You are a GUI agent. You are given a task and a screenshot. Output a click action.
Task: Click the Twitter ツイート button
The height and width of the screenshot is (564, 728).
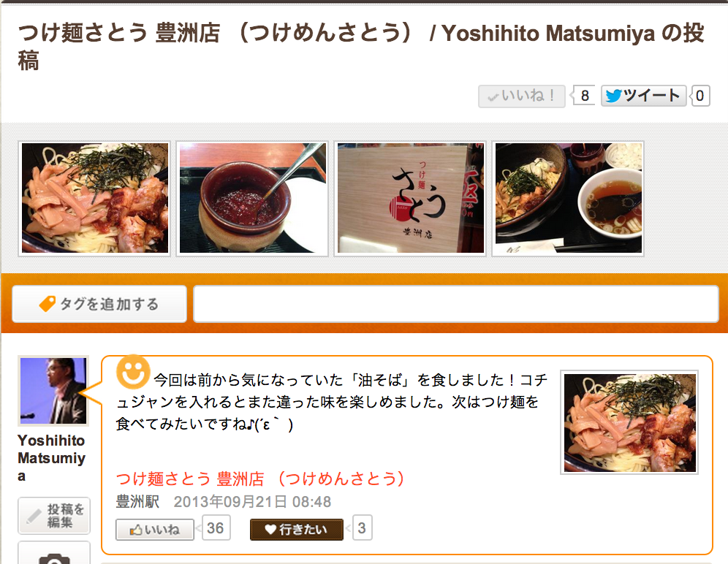pyautogui.click(x=643, y=96)
